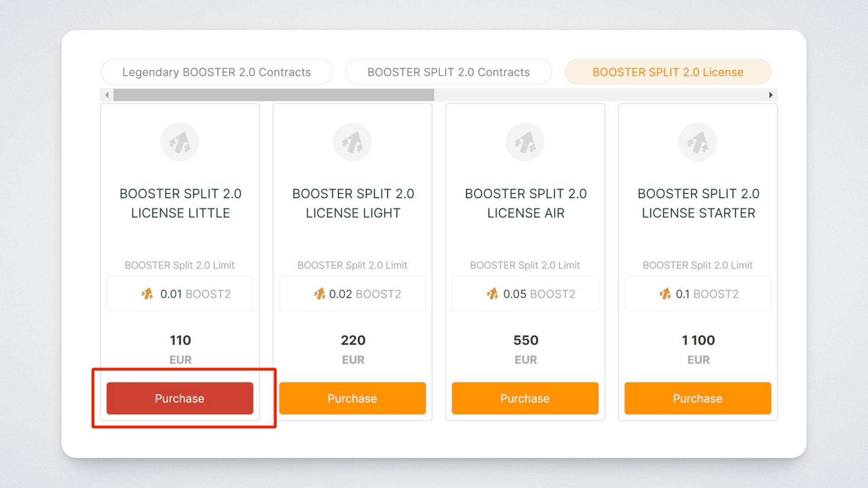
Task: Click the LICENSE AIR rocket logo icon
Action: [525, 142]
